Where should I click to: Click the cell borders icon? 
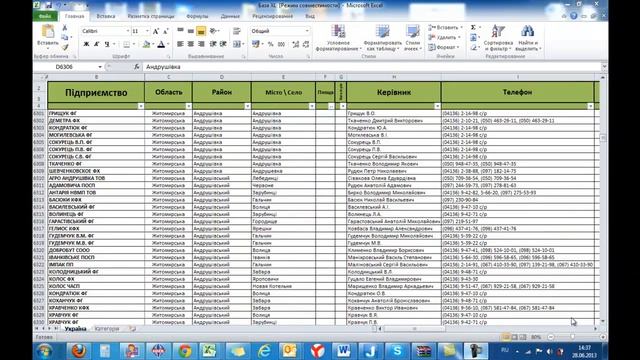(127, 44)
